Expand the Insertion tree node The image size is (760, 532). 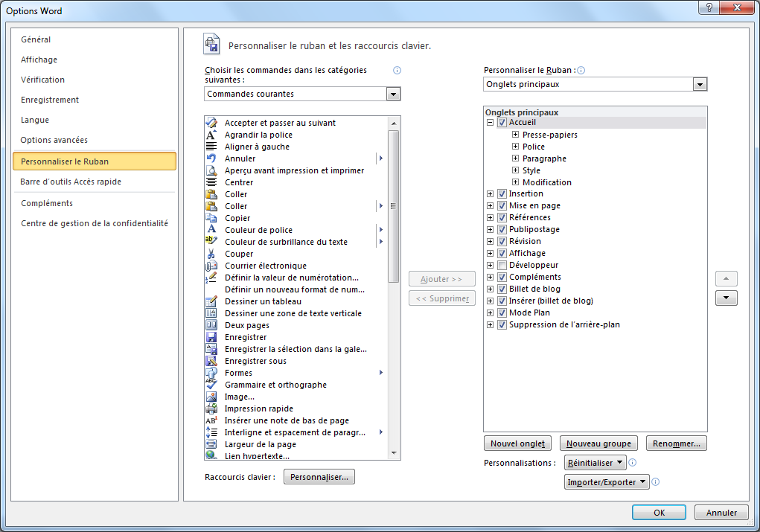(x=490, y=193)
